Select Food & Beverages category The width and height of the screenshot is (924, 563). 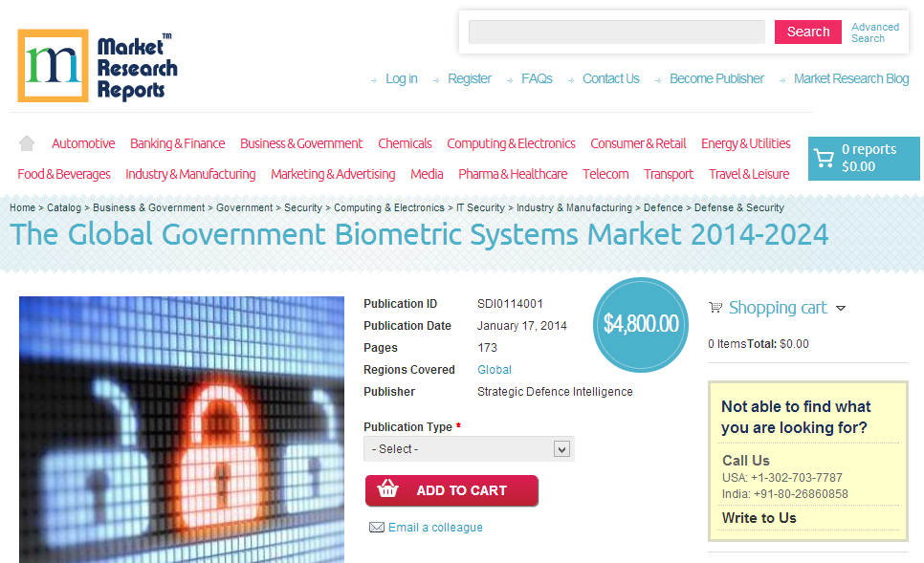click(64, 174)
